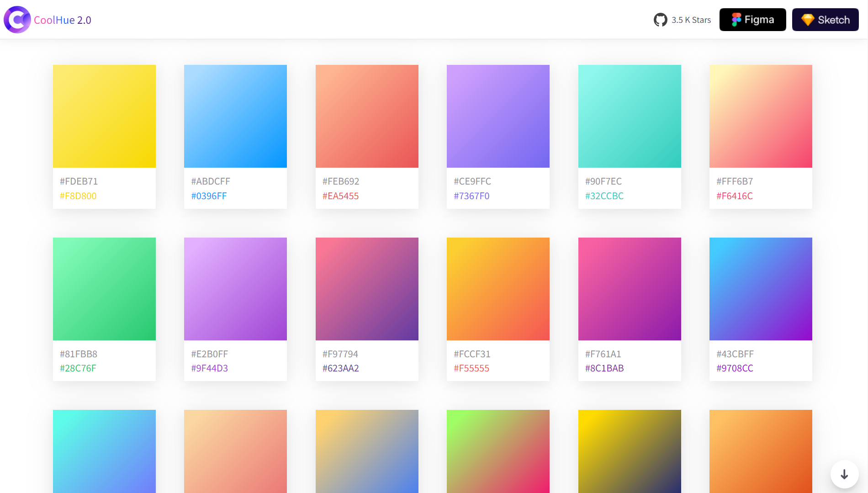The image size is (868, 493).
Task: Click the #EA5455 color code
Action: 340,196
